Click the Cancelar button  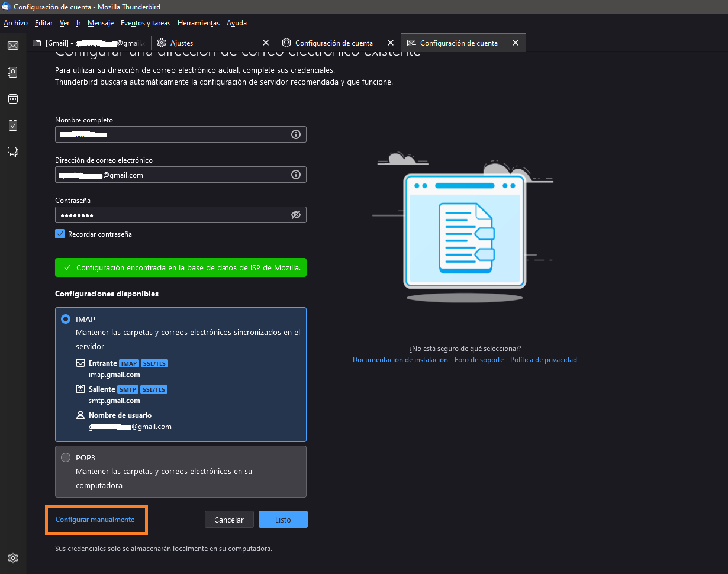[229, 520]
